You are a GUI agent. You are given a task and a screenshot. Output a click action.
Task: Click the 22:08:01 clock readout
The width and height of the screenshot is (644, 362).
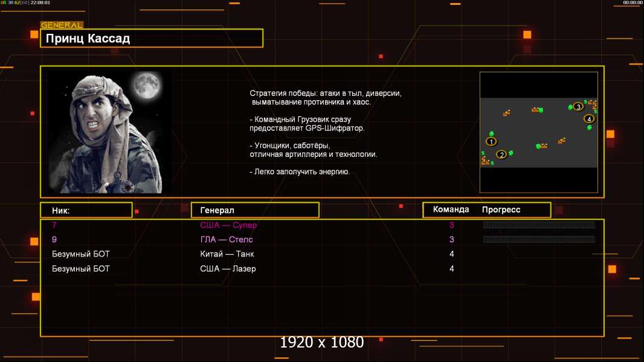coord(40,2)
